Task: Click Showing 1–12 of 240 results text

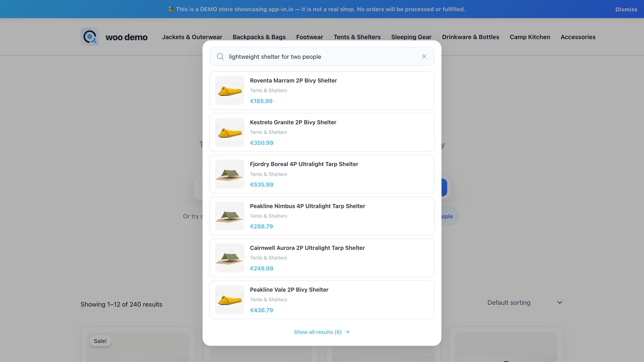Action: tap(121, 304)
